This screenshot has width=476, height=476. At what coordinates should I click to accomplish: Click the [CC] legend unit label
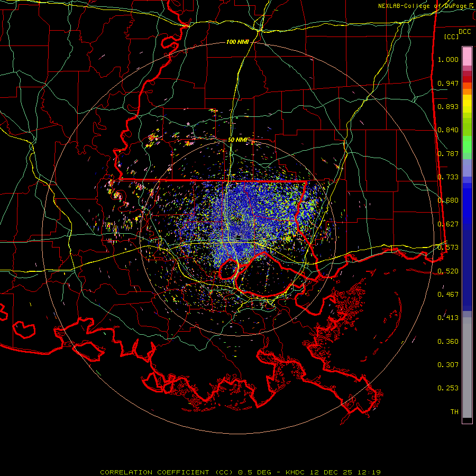pos(452,36)
